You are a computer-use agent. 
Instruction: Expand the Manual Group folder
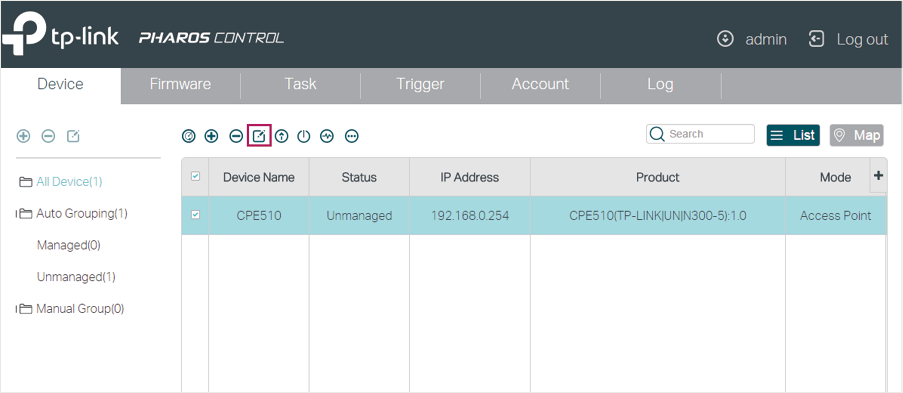(18, 309)
